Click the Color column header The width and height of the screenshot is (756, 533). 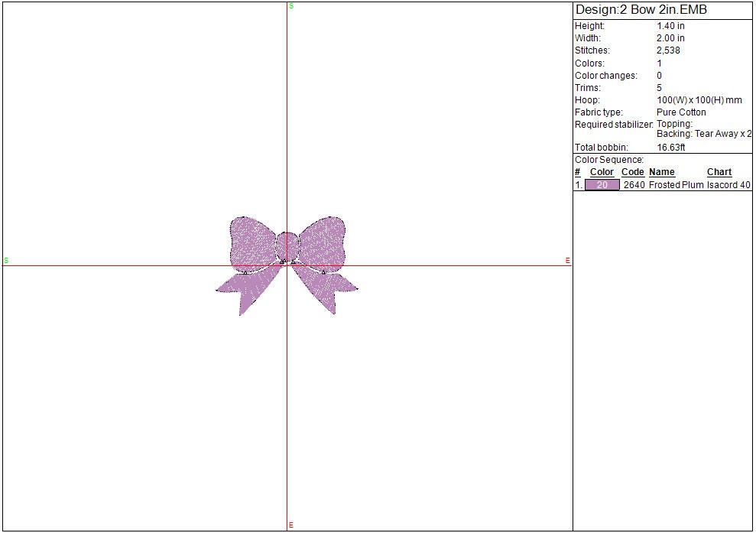point(602,172)
